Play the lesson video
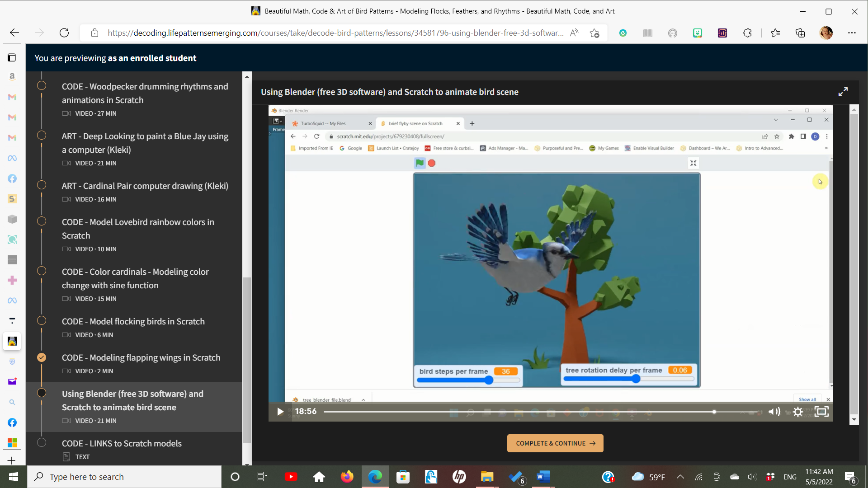Viewport: 868px width, 488px height. point(280,412)
